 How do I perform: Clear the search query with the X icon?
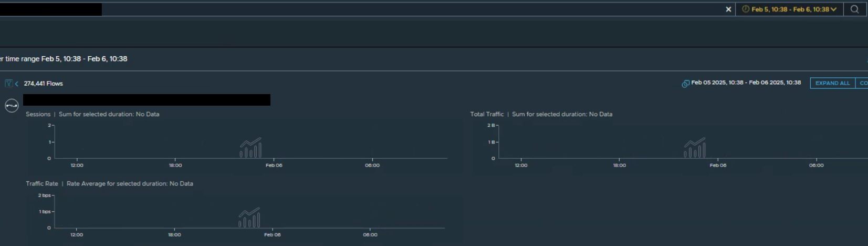tap(728, 9)
